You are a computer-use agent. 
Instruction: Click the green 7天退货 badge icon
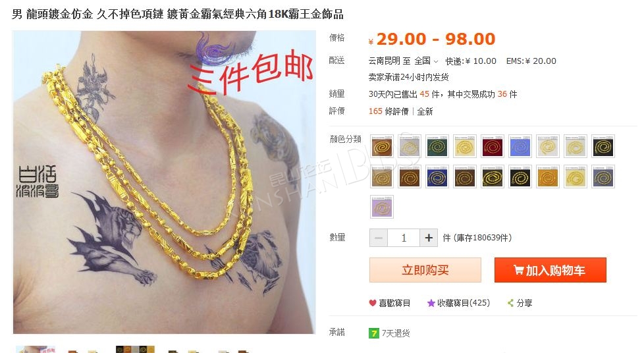(373, 333)
